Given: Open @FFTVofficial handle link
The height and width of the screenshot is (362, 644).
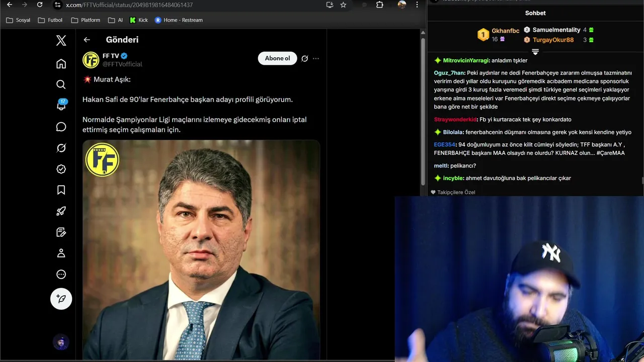Looking at the screenshot, I should click(122, 64).
